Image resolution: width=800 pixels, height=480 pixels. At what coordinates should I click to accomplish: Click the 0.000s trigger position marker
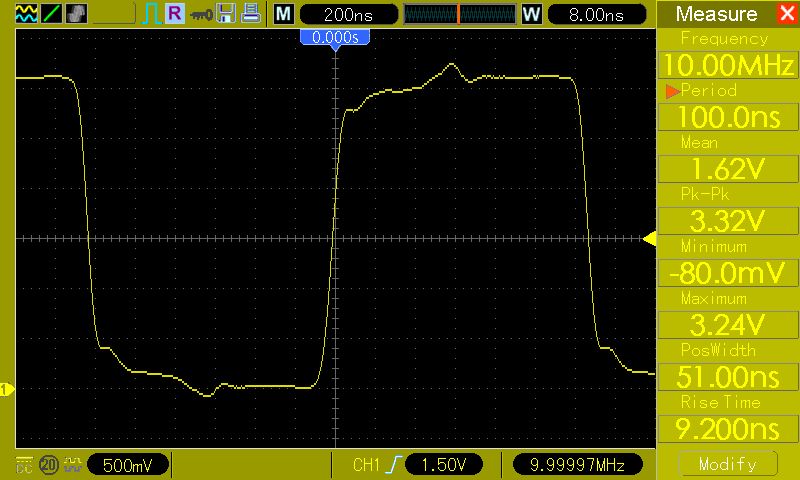click(335, 37)
